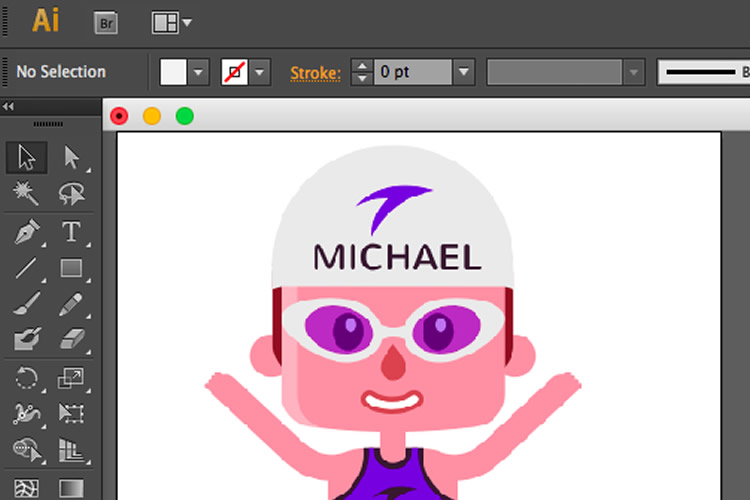Click the tools panel drag grip

(x=48, y=124)
